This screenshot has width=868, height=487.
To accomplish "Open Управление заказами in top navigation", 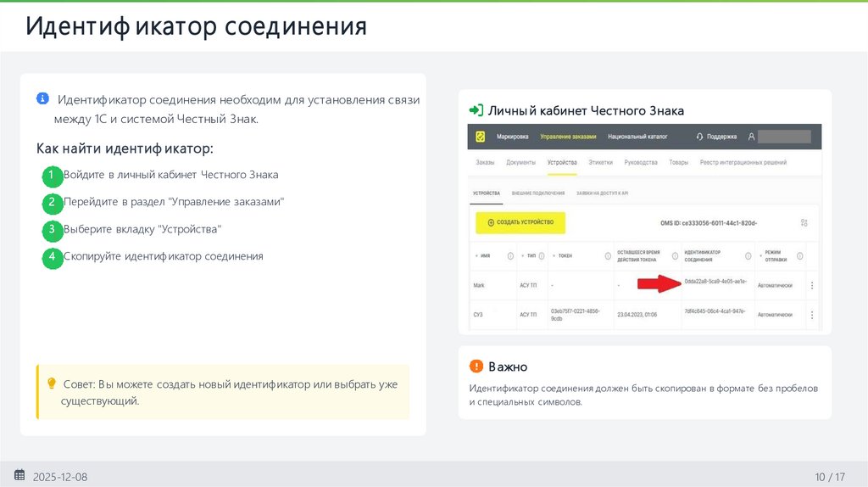I will [x=568, y=137].
